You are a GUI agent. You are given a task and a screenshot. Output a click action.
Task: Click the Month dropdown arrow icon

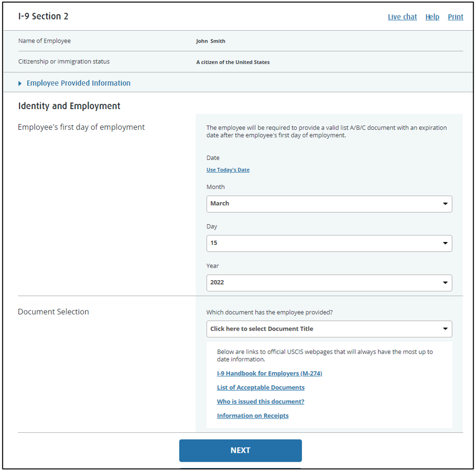pyautogui.click(x=445, y=204)
